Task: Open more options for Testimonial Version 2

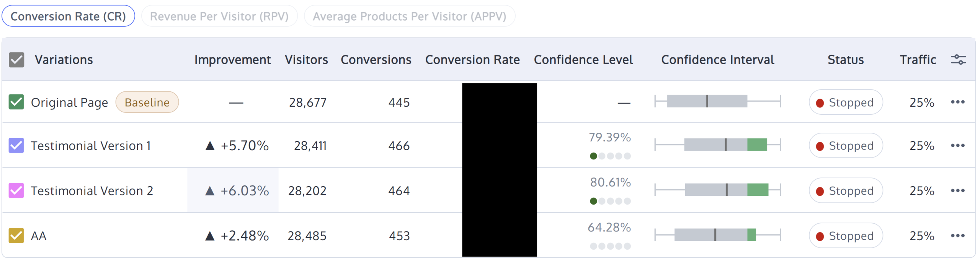Action: point(957,190)
